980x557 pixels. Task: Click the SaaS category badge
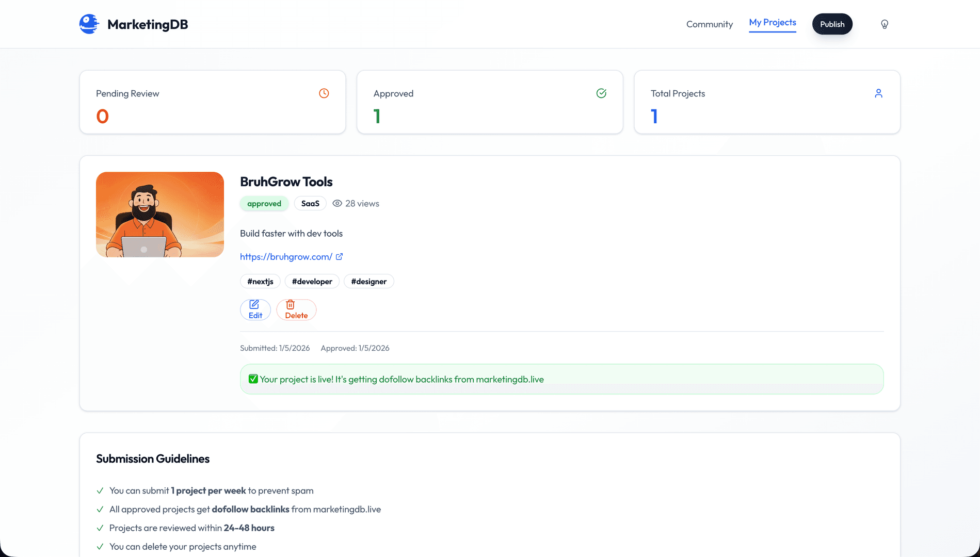coord(310,203)
